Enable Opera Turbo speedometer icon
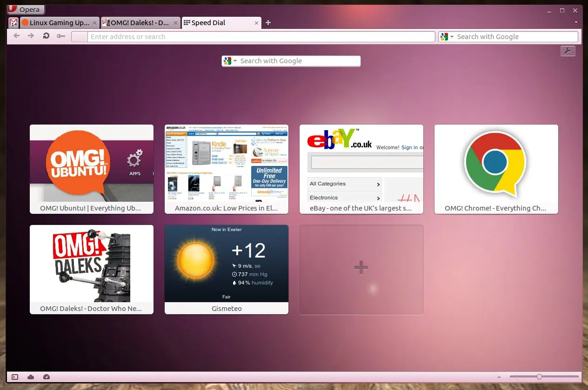 [x=46, y=377]
